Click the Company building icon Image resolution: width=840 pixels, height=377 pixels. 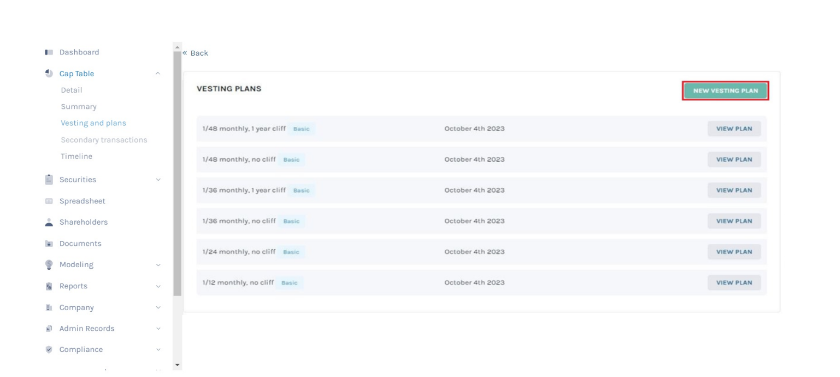click(49, 307)
